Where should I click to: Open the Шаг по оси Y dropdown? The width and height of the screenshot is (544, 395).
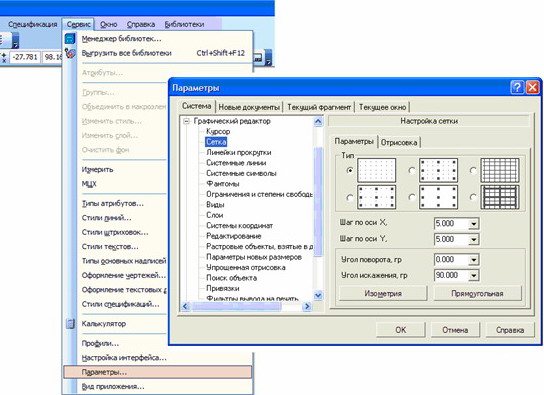click(x=474, y=239)
